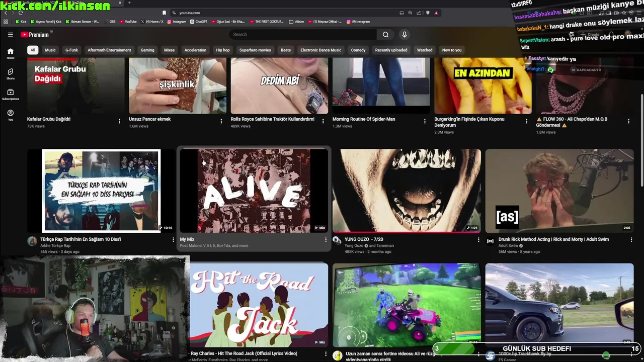Open the YUNG OUZO teeth thumbnail

407,191
